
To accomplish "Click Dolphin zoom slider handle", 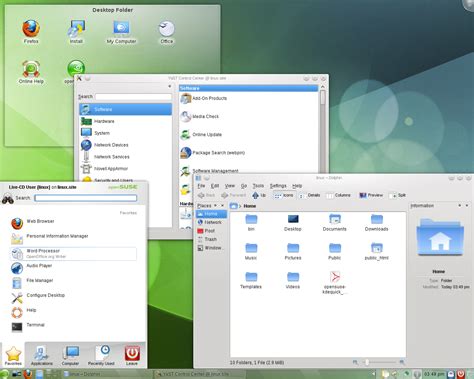I will click(x=366, y=362).
